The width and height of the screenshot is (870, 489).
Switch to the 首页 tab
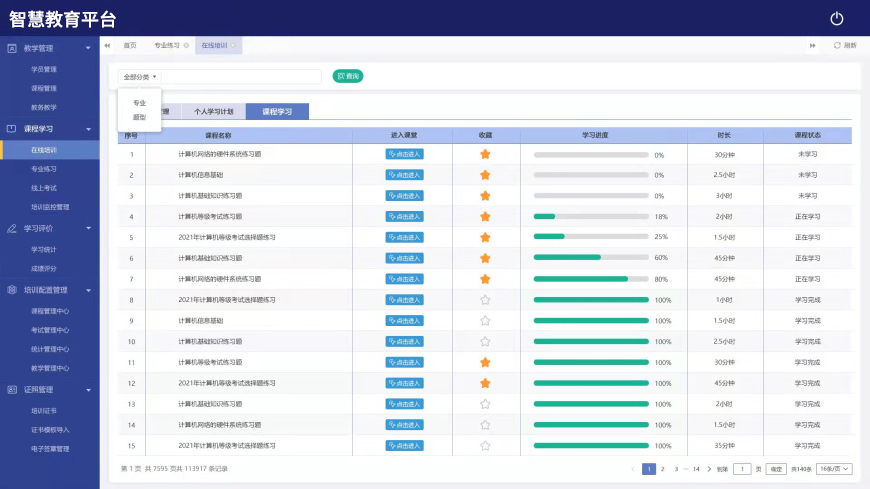(130, 46)
